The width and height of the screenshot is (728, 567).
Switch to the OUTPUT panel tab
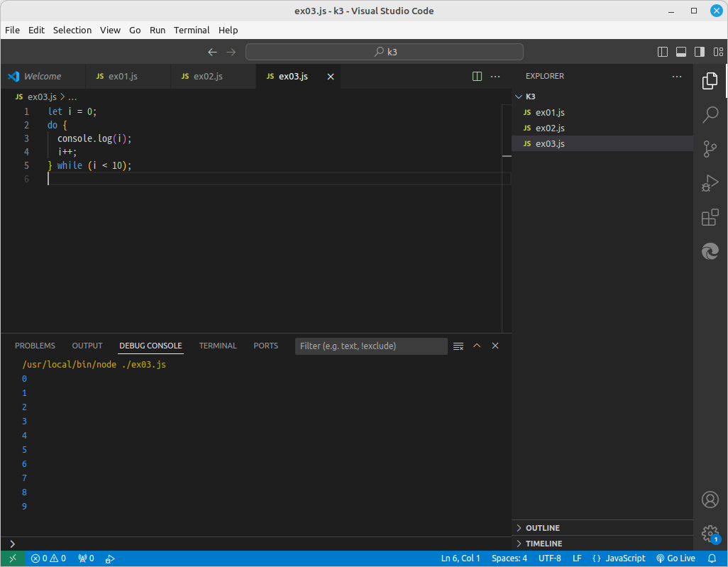(x=87, y=346)
